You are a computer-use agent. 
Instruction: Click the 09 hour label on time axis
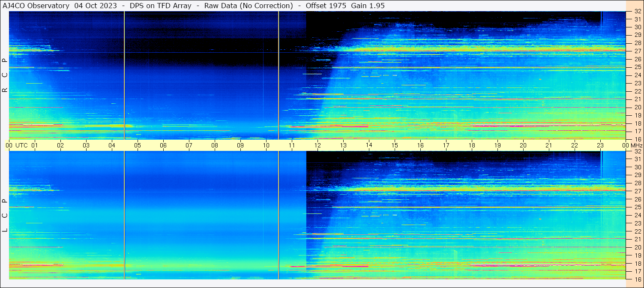pyautogui.click(x=240, y=145)
